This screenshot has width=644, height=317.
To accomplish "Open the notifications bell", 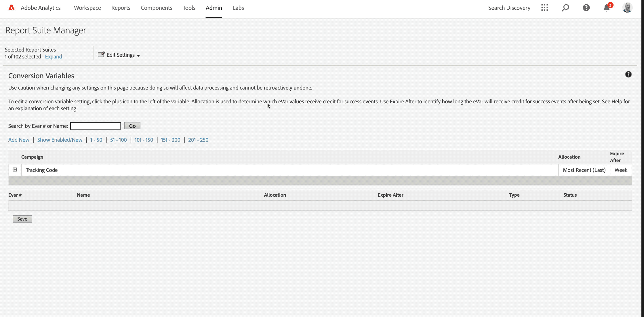I will click(607, 8).
